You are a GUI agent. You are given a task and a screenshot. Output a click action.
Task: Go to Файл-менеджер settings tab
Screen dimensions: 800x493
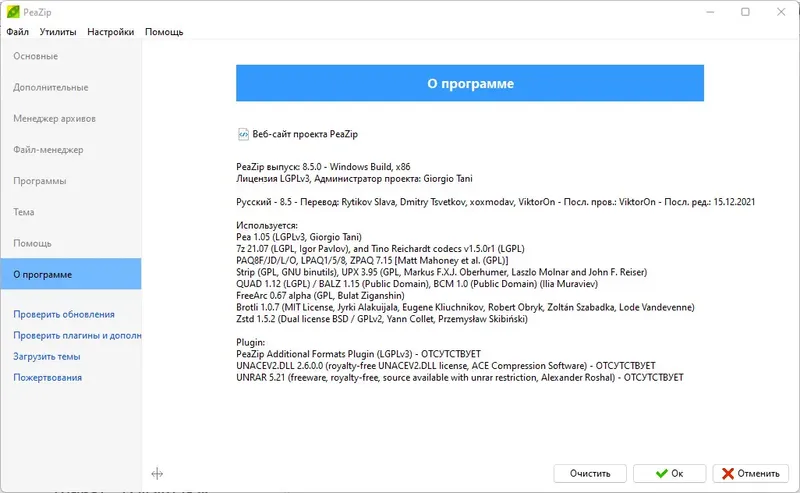71,150
